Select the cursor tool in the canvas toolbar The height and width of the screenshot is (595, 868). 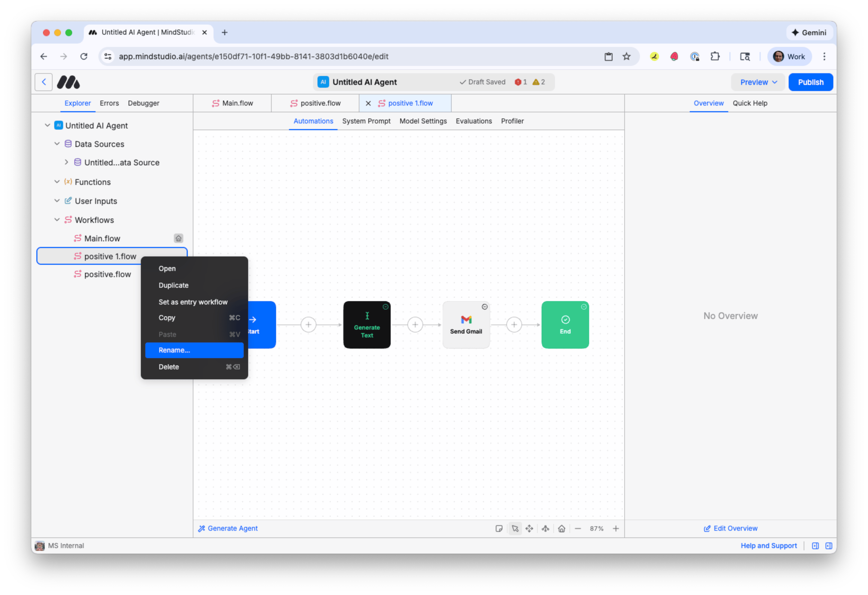(x=515, y=529)
